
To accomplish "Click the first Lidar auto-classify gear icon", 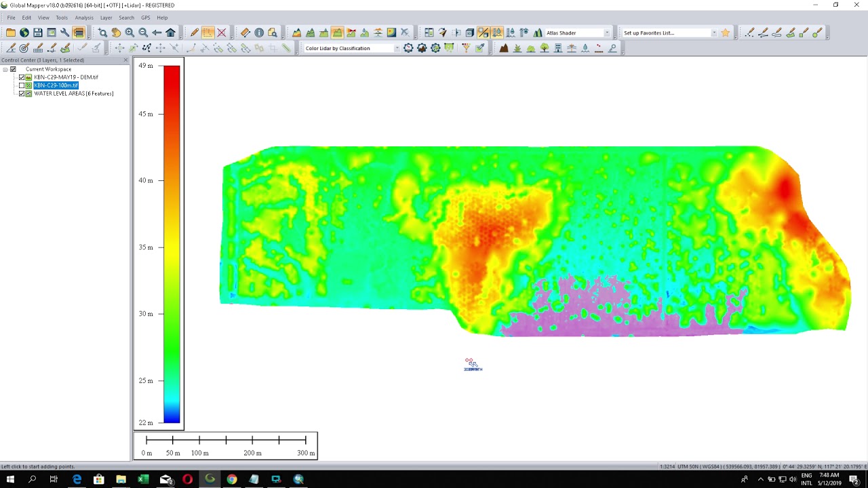I will tap(408, 48).
